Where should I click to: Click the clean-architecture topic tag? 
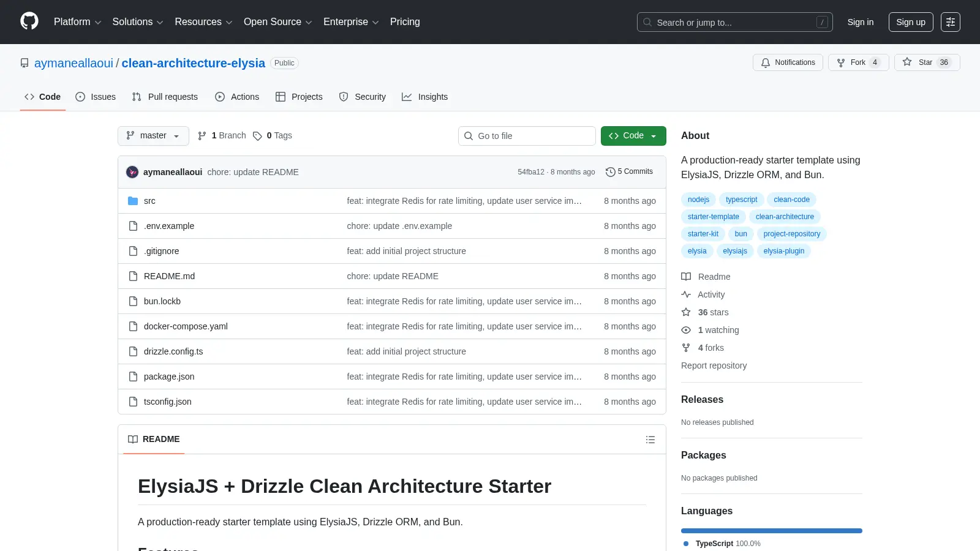(x=785, y=217)
